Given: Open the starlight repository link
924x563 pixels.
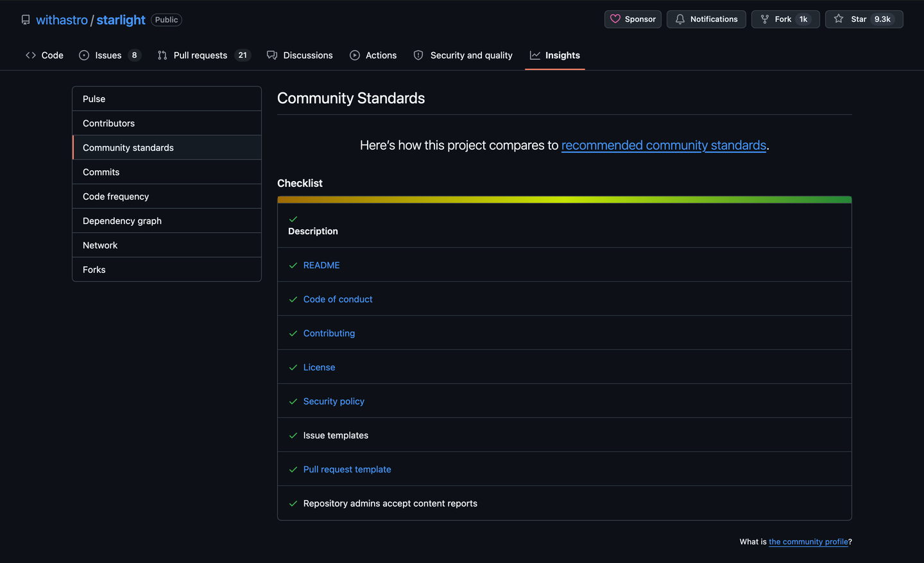Looking at the screenshot, I should pos(121,20).
